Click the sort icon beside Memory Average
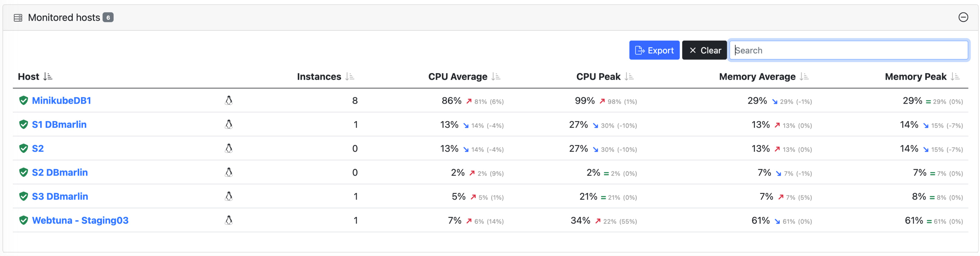 tap(804, 76)
